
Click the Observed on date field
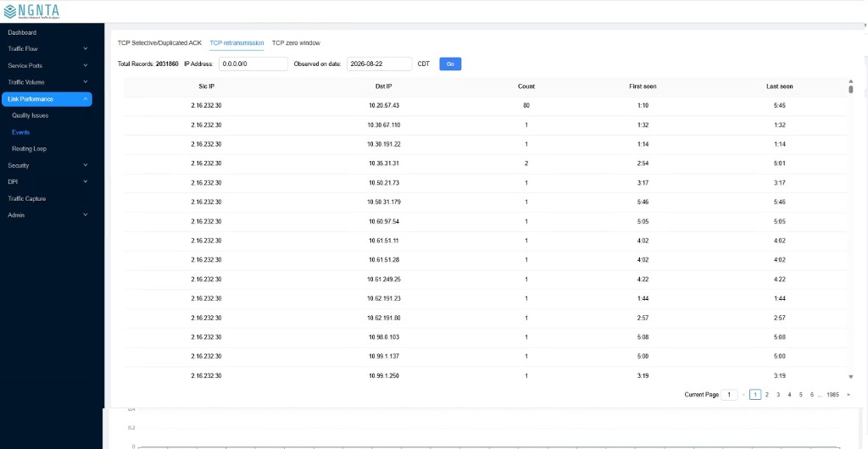379,64
